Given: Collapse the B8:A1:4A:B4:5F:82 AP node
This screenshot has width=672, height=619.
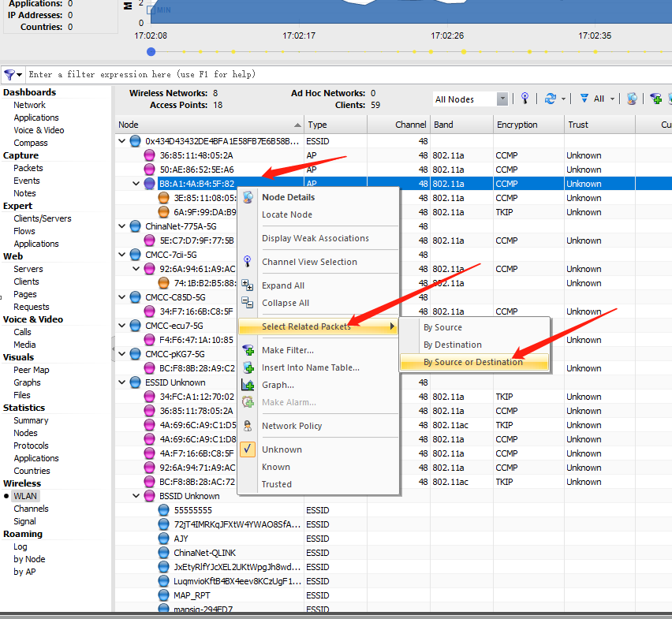Looking at the screenshot, I should pos(136,184).
